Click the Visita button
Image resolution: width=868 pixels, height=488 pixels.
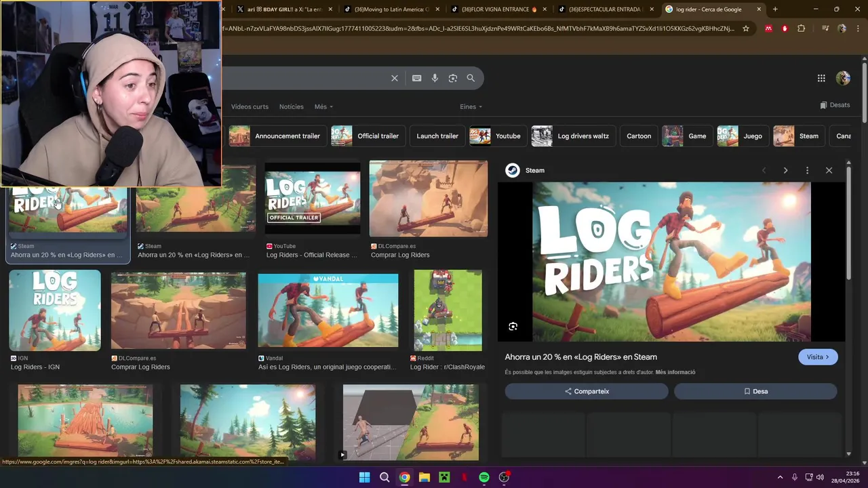click(818, 357)
